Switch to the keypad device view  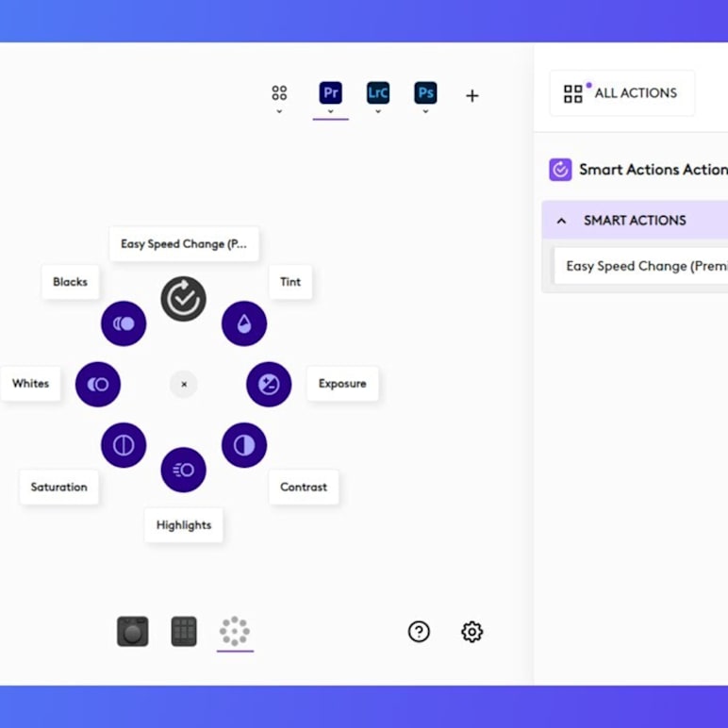point(184,632)
